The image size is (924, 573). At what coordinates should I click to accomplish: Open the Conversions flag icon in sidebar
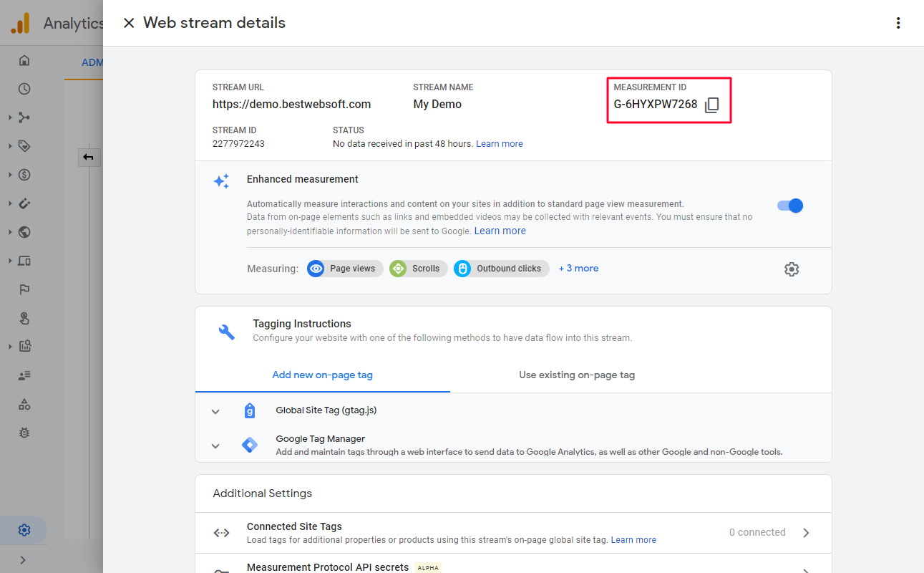pos(24,289)
